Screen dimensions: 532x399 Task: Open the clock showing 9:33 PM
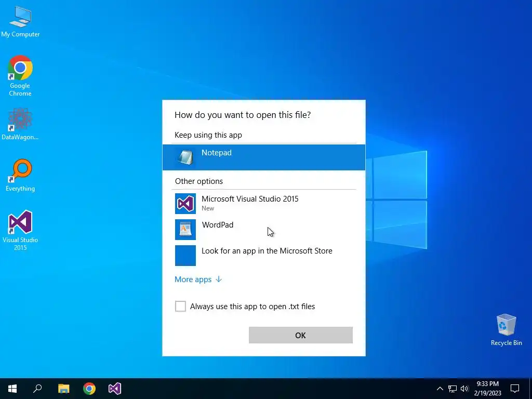tap(487, 389)
